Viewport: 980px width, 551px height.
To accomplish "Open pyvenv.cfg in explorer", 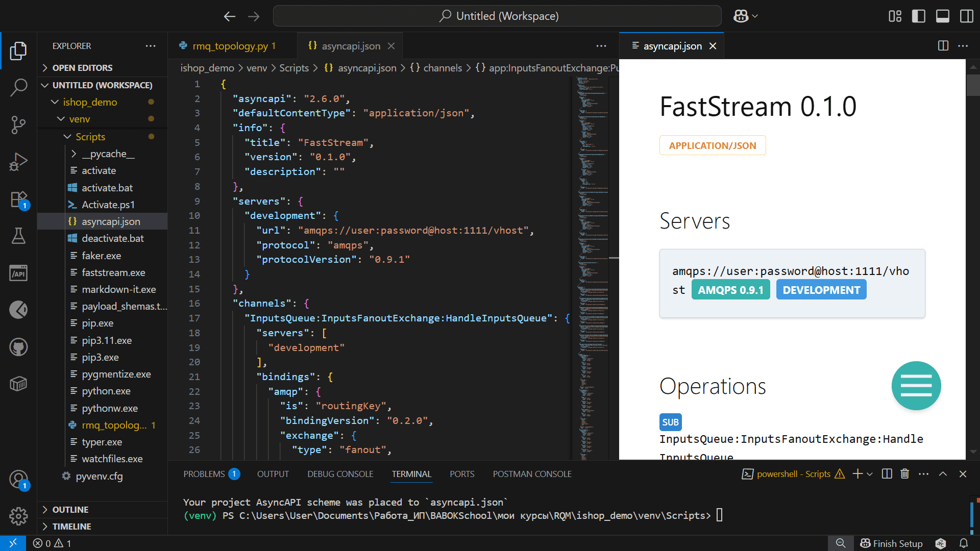I will click(x=99, y=476).
